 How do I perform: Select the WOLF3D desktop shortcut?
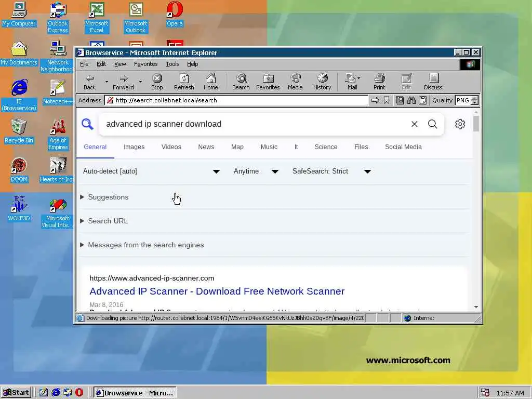click(19, 209)
